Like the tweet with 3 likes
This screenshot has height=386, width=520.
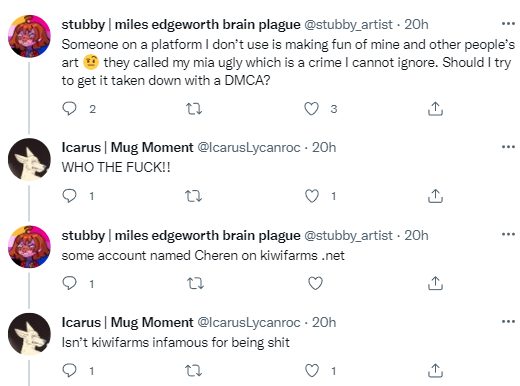coord(311,109)
